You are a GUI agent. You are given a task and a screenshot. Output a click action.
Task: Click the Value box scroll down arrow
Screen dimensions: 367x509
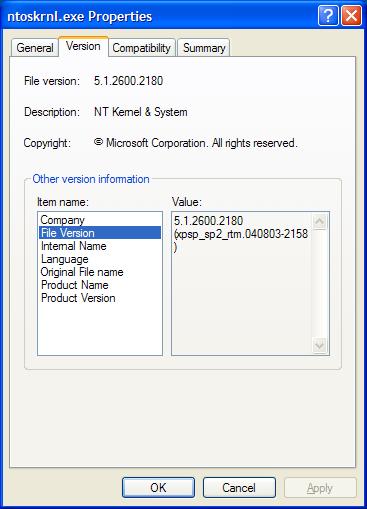click(x=320, y=345)
